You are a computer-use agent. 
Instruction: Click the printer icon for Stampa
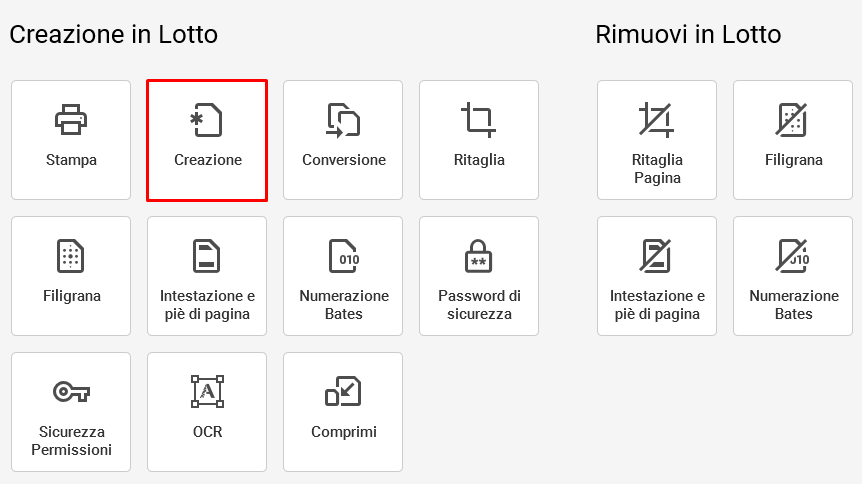71,119
